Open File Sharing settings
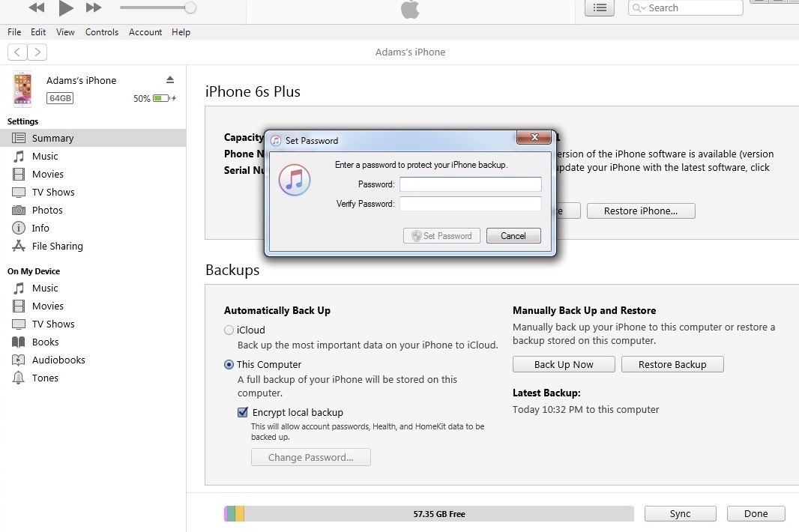This screenshot has width=799, height=532. coord(93,246)
